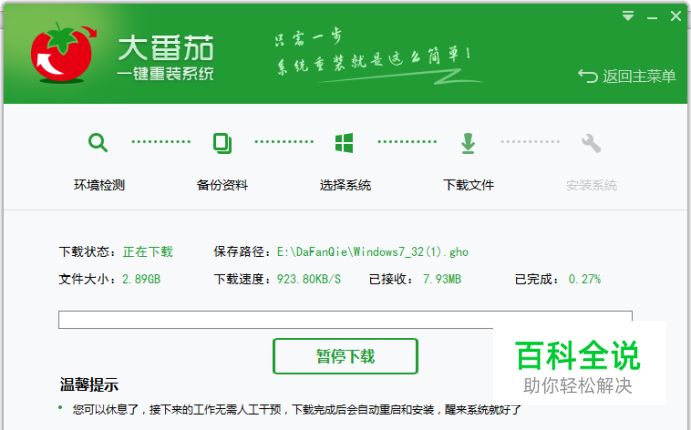The height and width of the screenshot is (430, 691).
Task: Click the Windows logo icon for 选择系统
Action: (344, 143)
